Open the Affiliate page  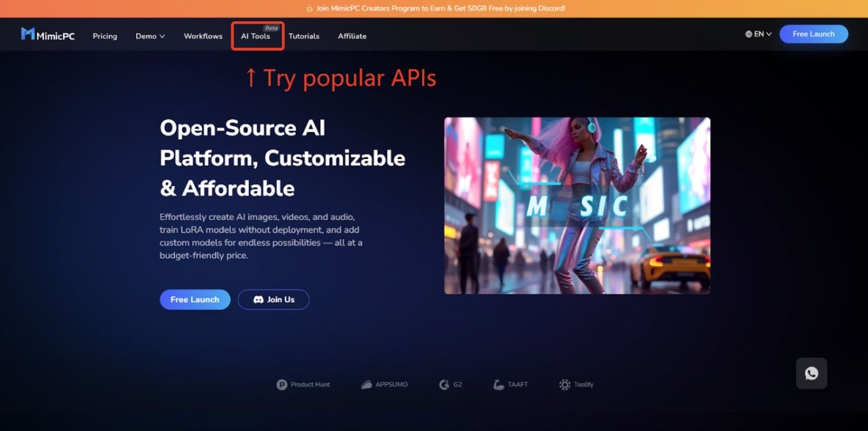352,36
